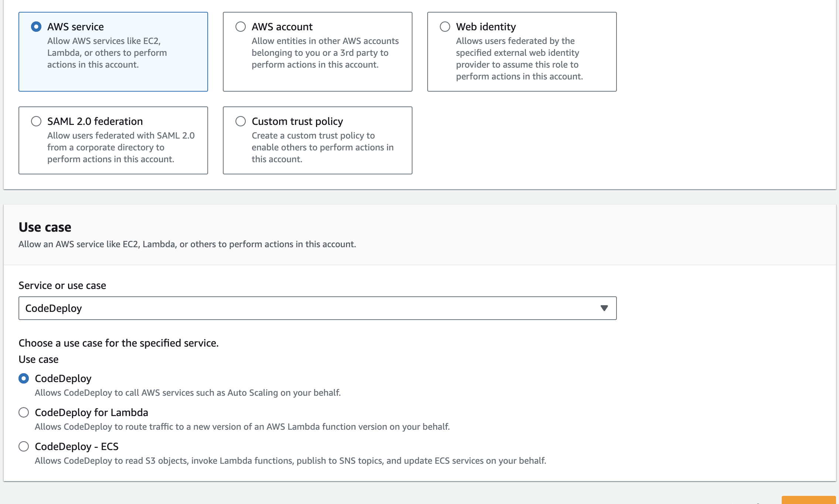Click the Custom trust policy card description

click(322, 147)
